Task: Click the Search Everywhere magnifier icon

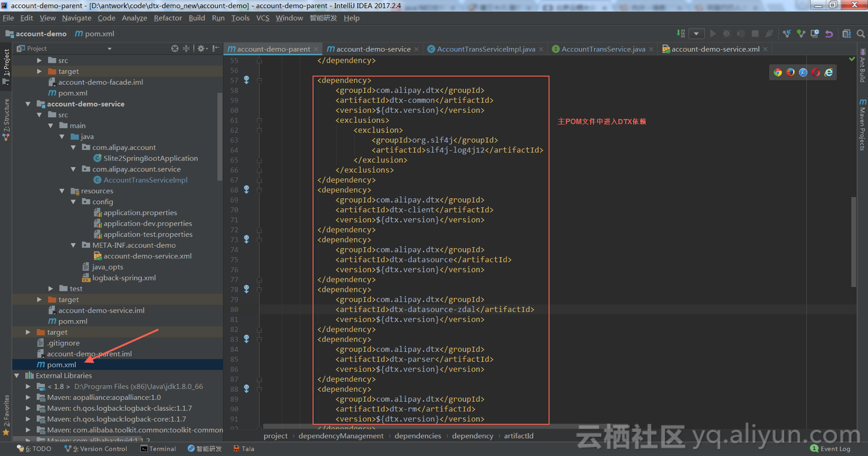Action: coord(860,34)
